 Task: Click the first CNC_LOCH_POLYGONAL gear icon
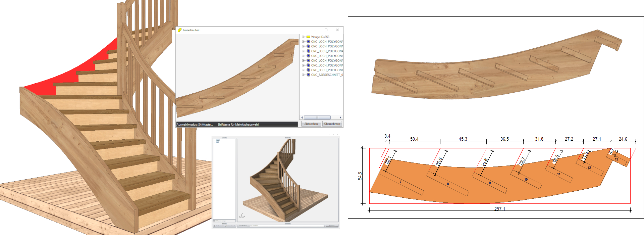tap(308, 42)
